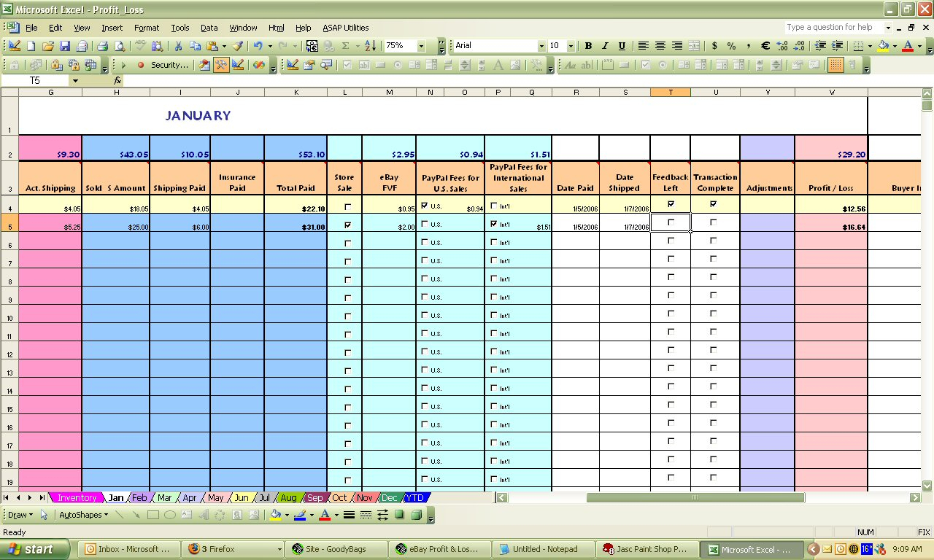Image resolution: width=934 pixels, height=560 pixels.
Task: Apply Sort Ascending
Action: [371, 45]
